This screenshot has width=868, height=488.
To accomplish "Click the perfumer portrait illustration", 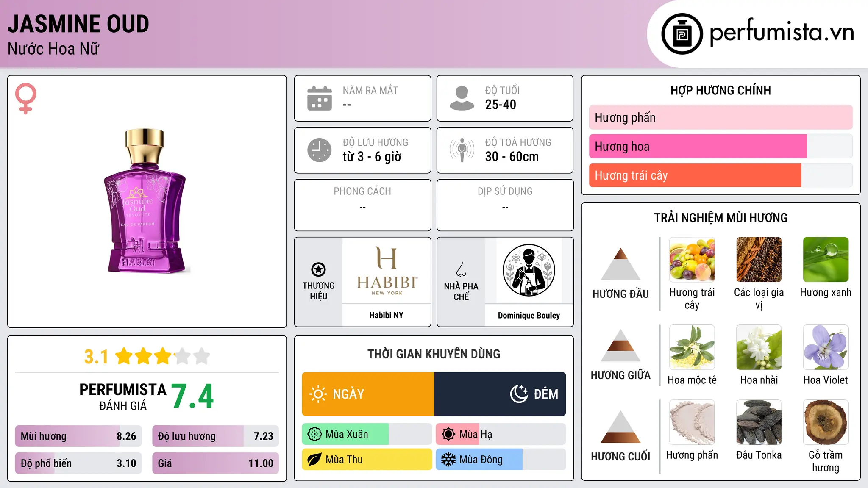I will 529,270.
